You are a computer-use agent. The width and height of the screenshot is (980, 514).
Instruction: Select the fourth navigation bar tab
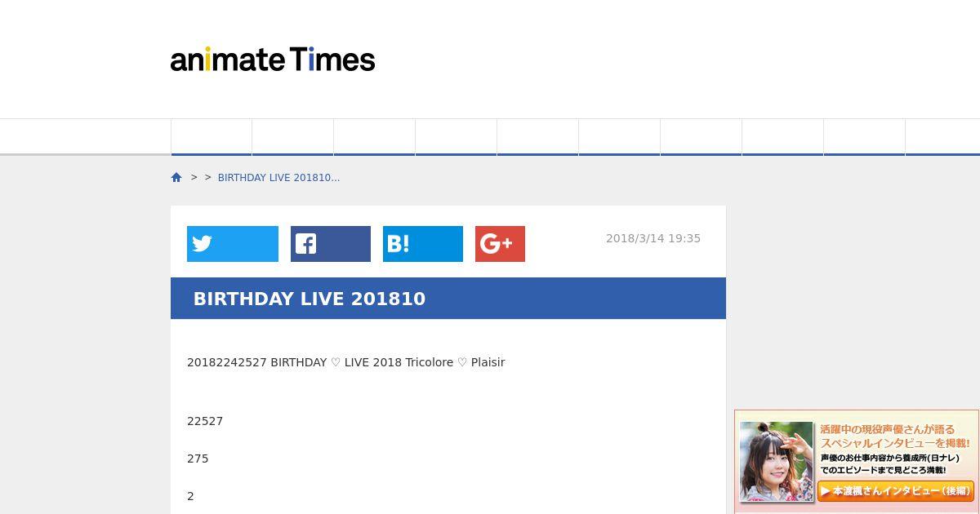point(457,137)
